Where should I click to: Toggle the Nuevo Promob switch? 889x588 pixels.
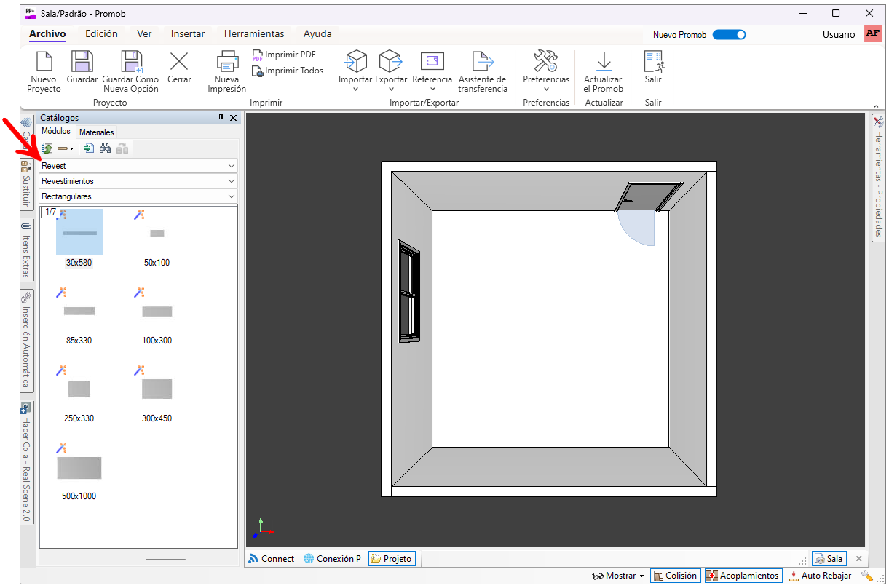729,34
